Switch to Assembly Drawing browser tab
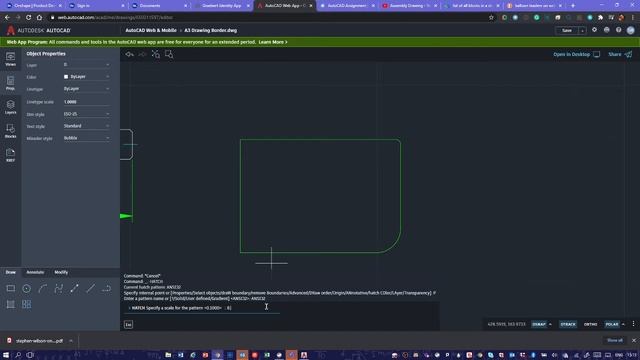640x360 pixels. point(409,6)
